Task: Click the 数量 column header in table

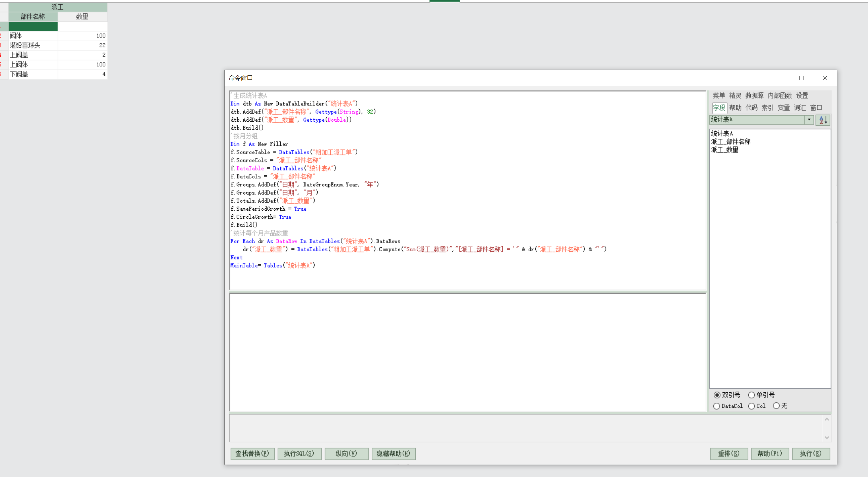Action: pyautogui.click(x=82, y=16)
